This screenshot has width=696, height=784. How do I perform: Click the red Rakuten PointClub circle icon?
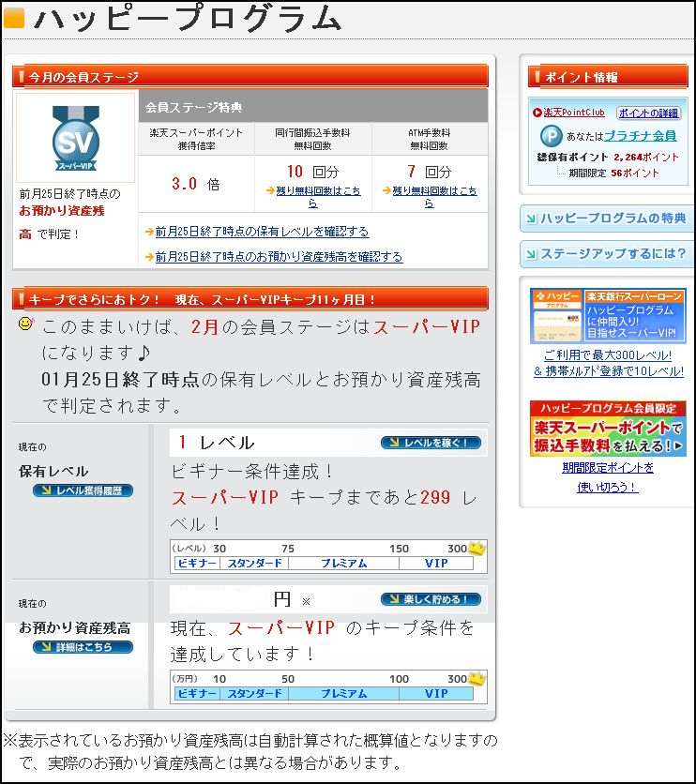(537, 113)
